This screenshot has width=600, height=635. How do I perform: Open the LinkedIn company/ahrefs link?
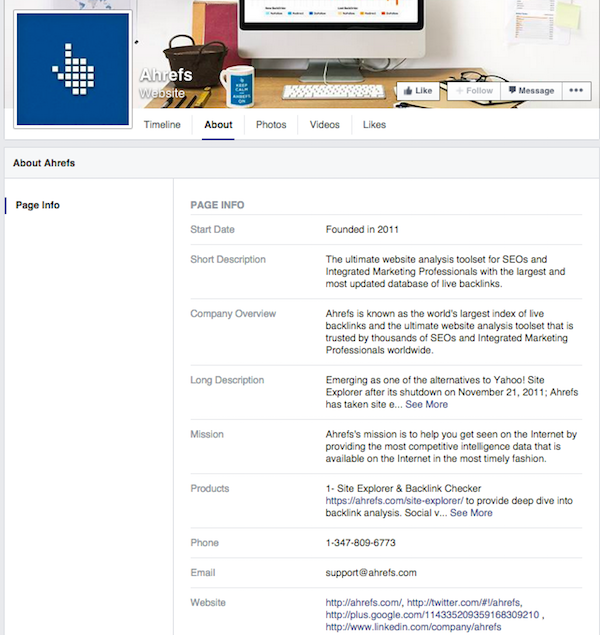413,627
